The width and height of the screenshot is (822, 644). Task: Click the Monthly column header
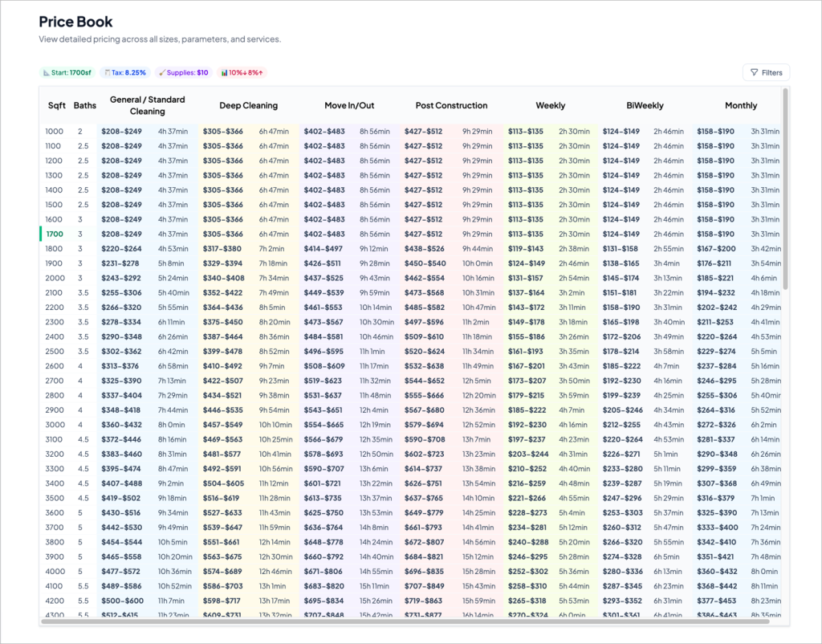pos(741,105)
